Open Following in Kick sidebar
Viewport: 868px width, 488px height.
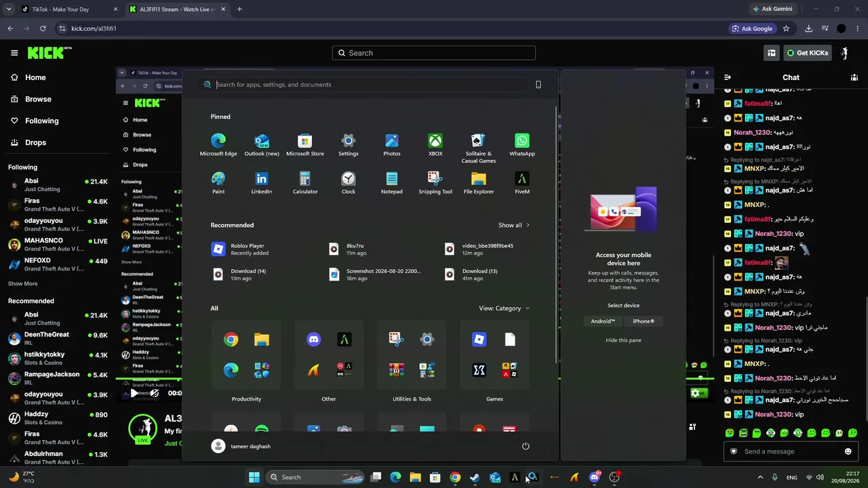click(x=35, y=121)
